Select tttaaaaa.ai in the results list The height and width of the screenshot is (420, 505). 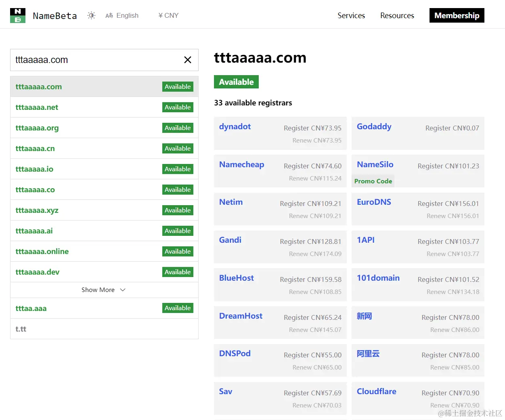104,231
